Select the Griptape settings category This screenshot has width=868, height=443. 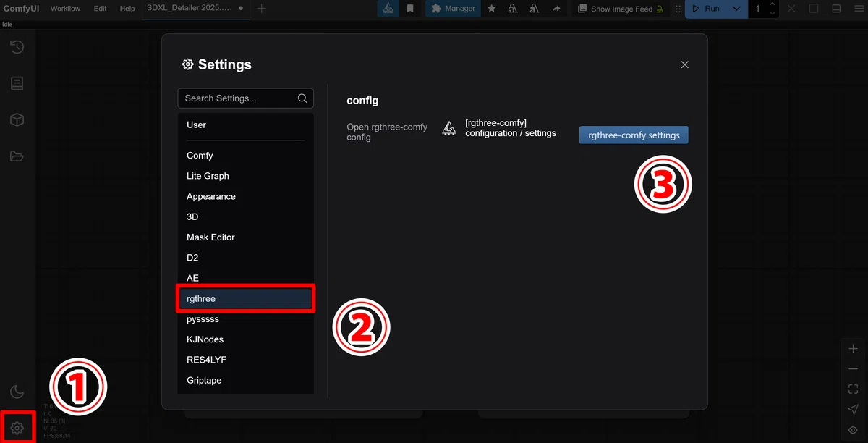(x=245, y=380)
